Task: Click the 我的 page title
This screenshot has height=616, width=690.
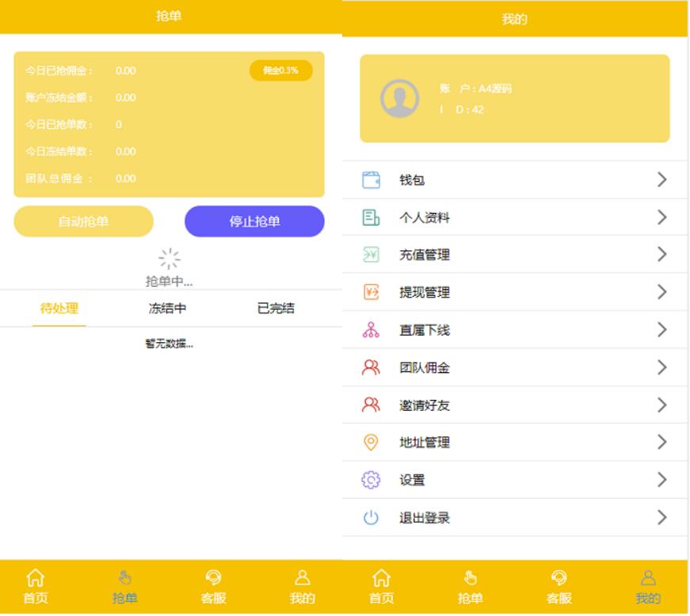Action: [x=514, y=19]
